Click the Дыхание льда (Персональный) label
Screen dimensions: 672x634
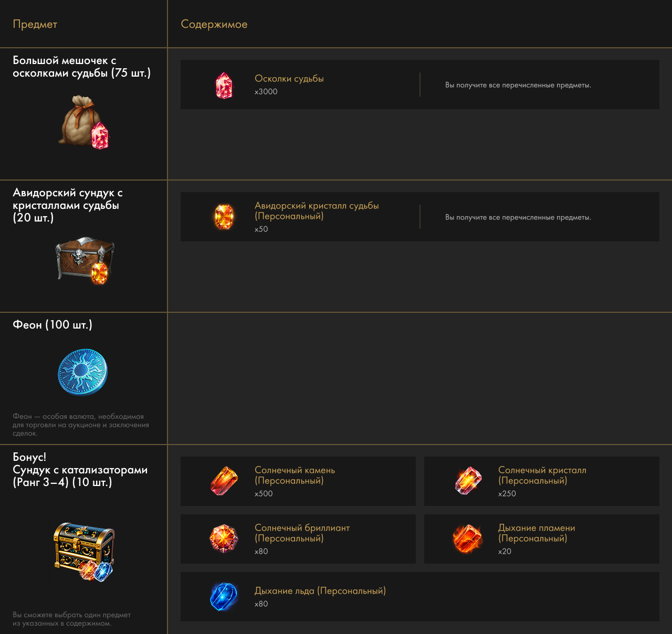coord(320,591)
